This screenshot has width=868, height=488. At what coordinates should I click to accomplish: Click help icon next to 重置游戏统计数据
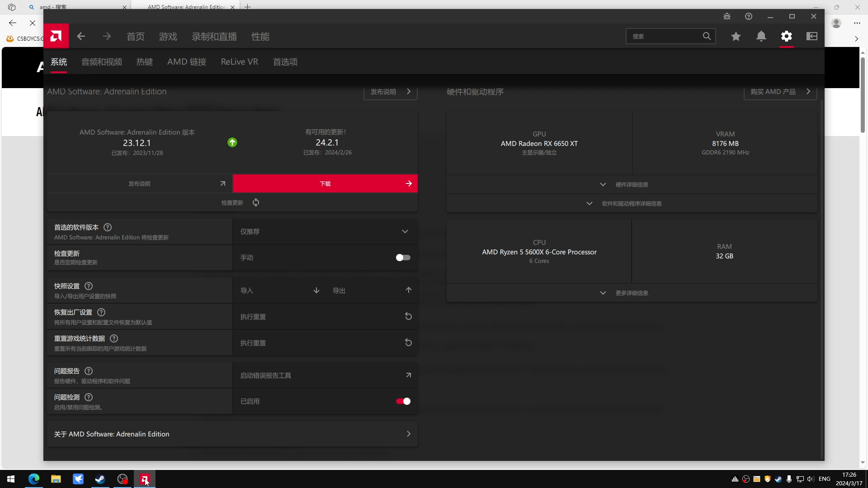coord(114,338)
